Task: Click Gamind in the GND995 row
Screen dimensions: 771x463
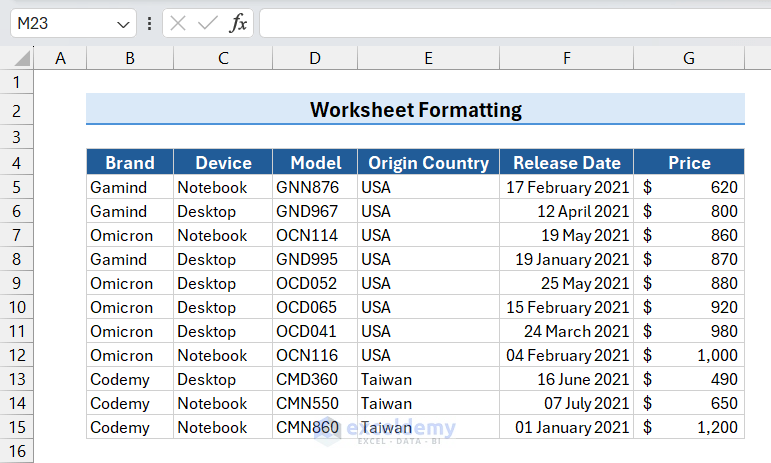Action: [x=130, y=259]
